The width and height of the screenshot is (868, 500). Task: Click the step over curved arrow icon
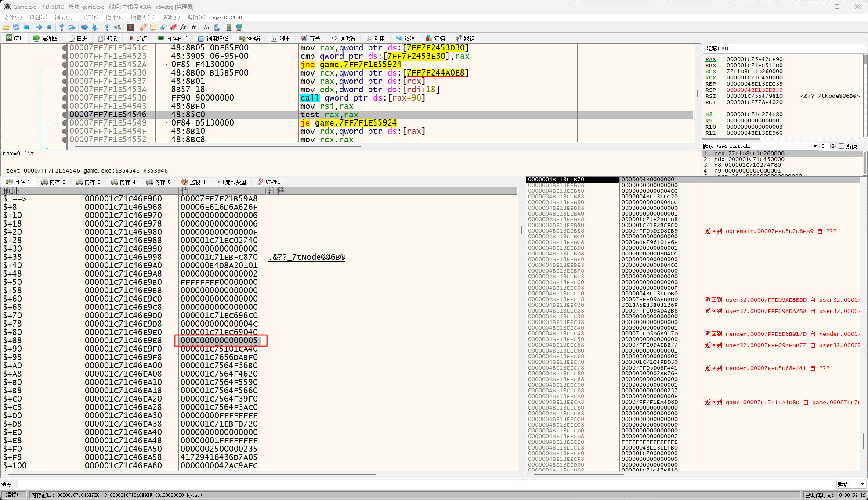click(x=72, y=27)
